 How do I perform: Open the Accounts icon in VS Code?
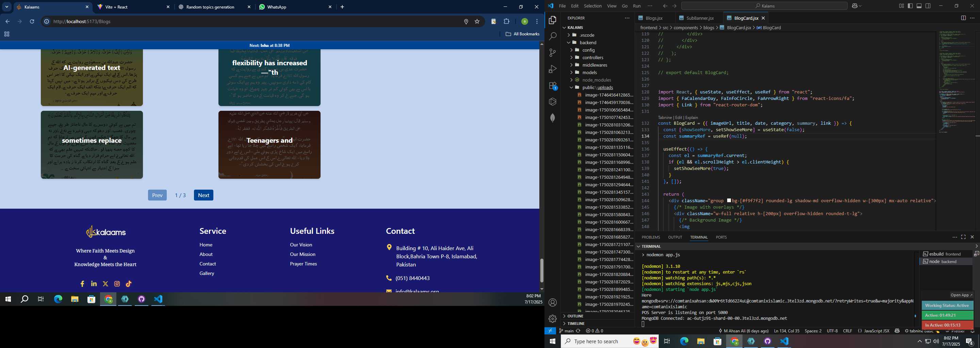pos(552,302)
